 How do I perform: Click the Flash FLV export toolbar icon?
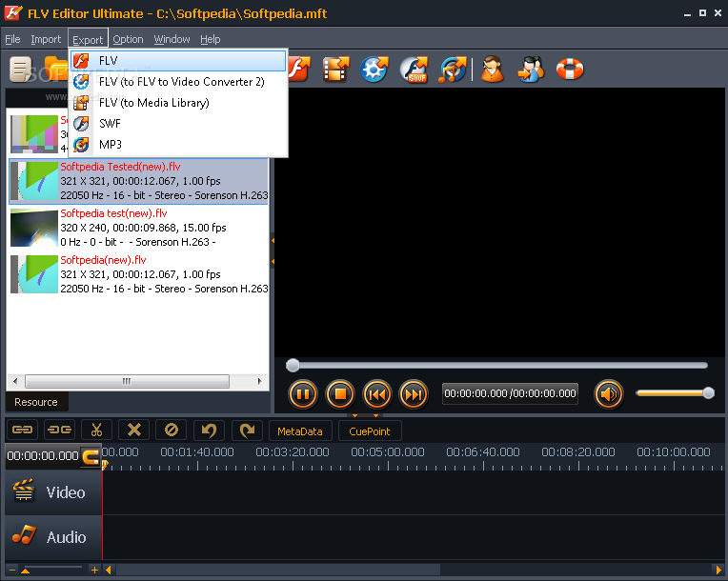[299, 70]
